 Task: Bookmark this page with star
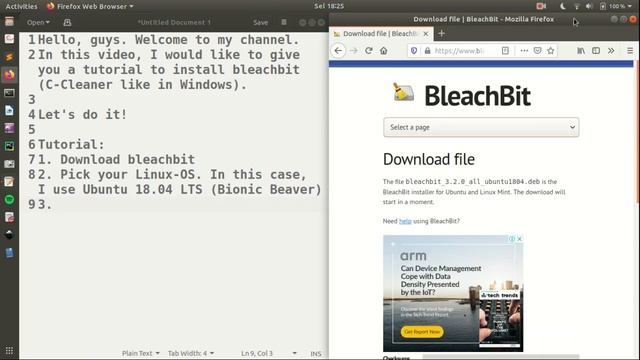(551, 51)
